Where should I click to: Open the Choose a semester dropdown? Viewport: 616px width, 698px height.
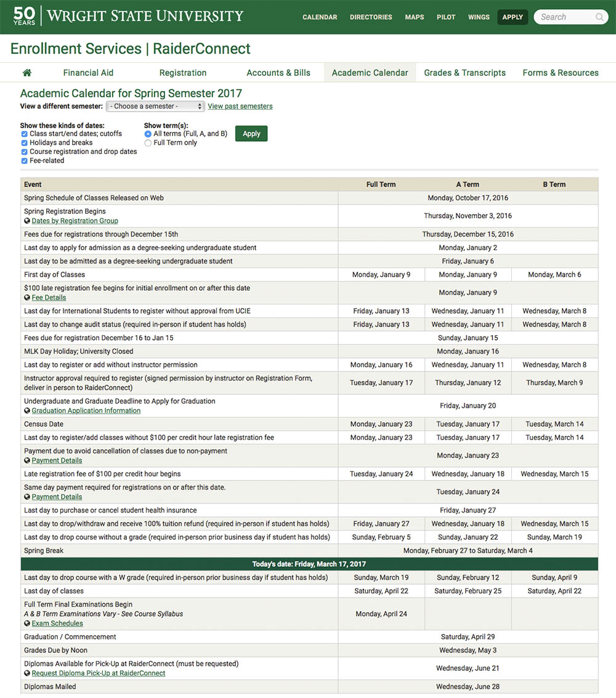[x=155, y=106]
